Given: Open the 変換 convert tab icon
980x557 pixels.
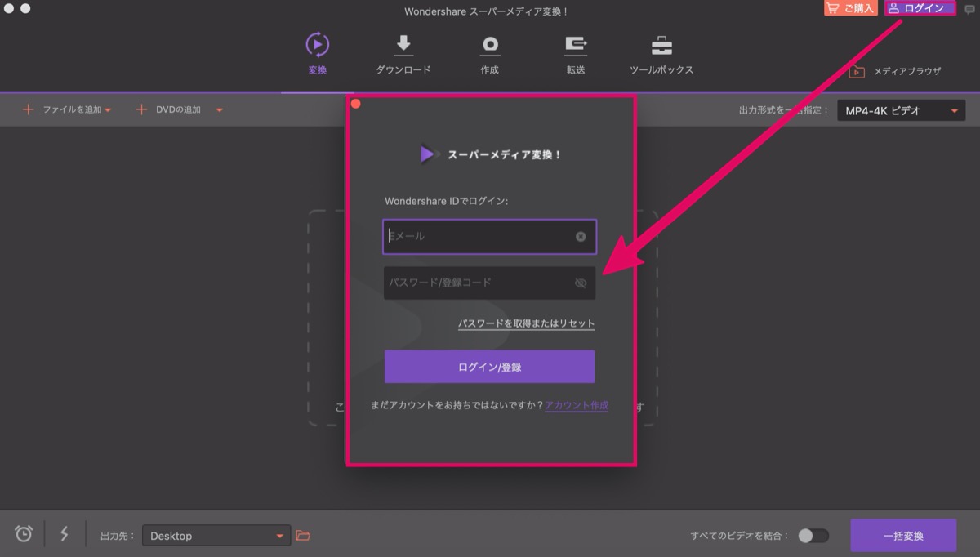Looking at the screenshot, I should [x=318, y=43].
